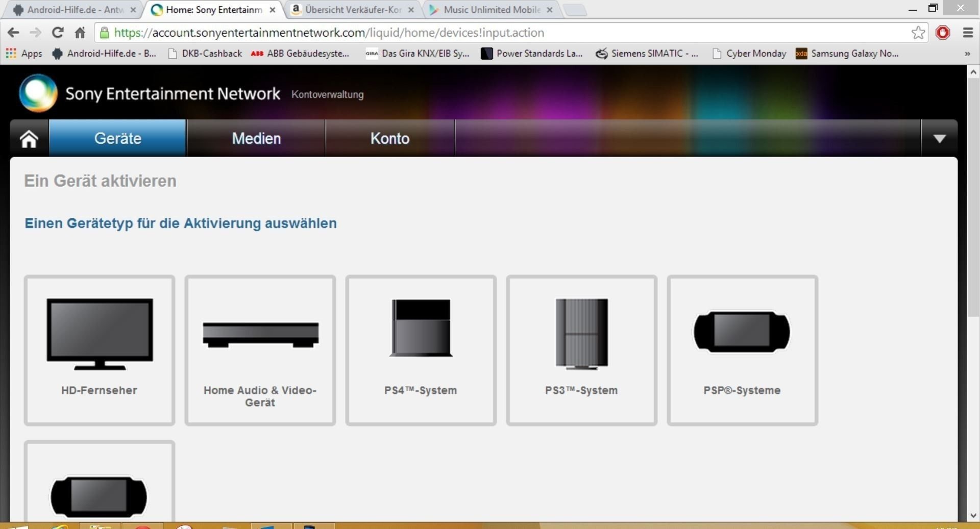
Task: Open the Das Gira KNX/EIB bookmark
Action: 418,53
